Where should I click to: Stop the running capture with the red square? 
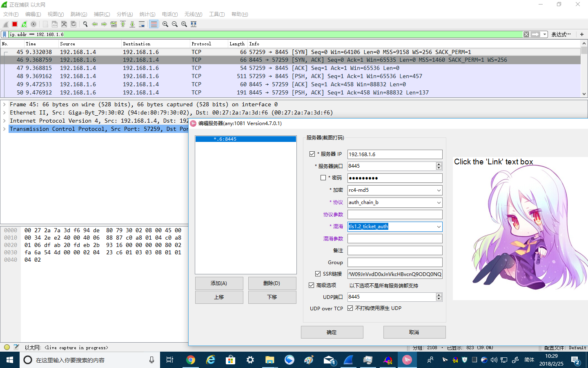click(14, 24)
